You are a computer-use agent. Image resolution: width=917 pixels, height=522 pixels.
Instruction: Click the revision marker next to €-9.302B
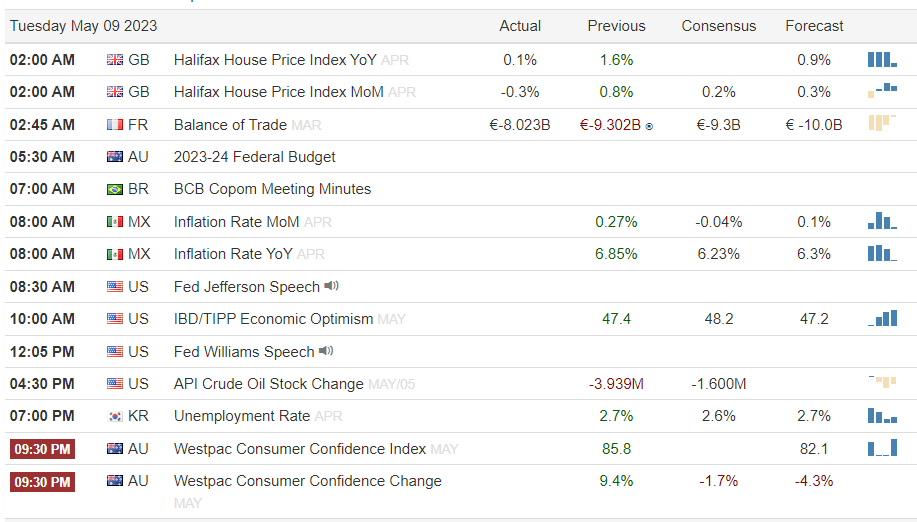tap(649, 126)
